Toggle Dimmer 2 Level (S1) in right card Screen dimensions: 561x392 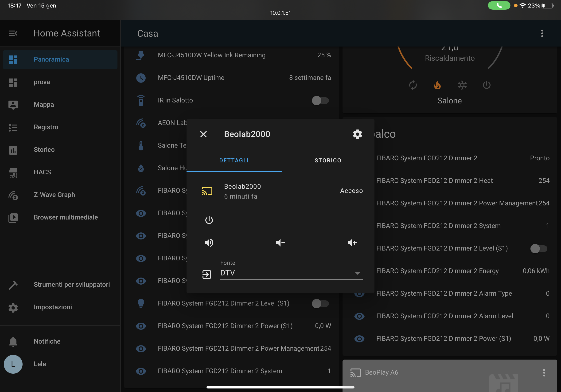click(538, 249)
